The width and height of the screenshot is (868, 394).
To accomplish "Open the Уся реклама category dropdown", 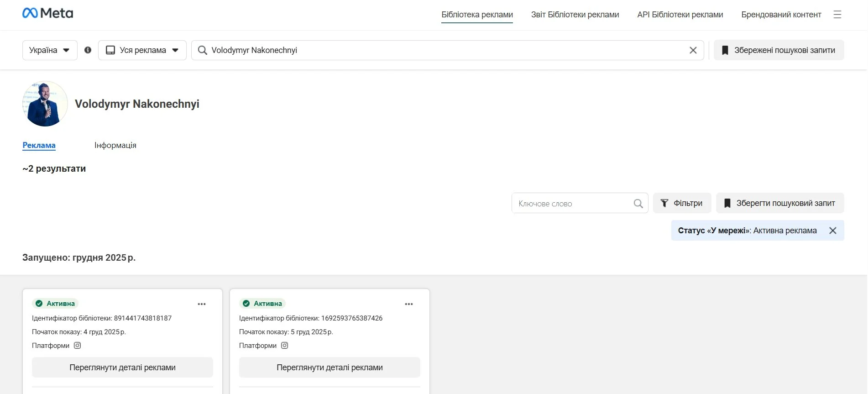I will click(x=142, y=50).
